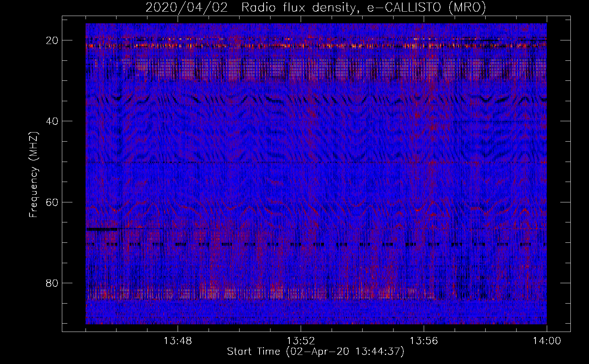Click the 'Frequency (MHZ)' axis label
The width and height of the screenshot is (589, 364).
(33, 175)
